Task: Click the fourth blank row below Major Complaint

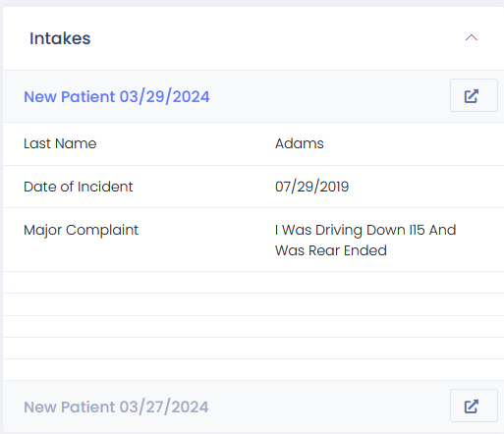Action: tap(253, 348)
